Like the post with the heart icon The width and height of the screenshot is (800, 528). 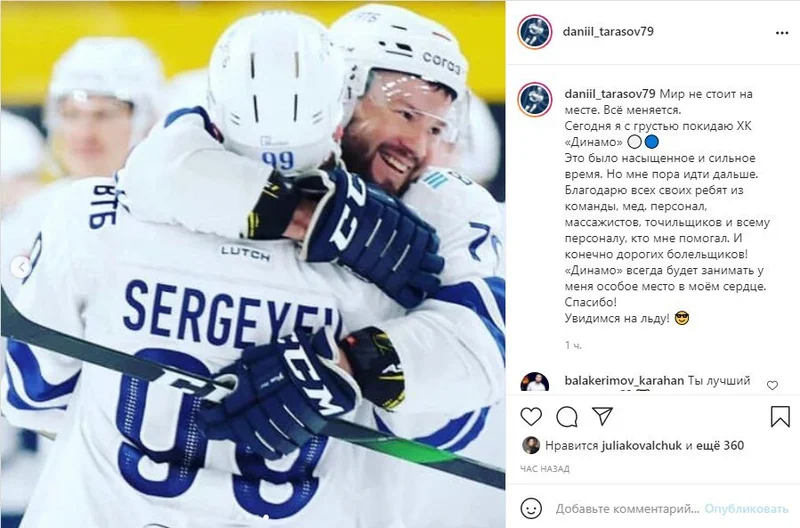[x=531, y=417]
